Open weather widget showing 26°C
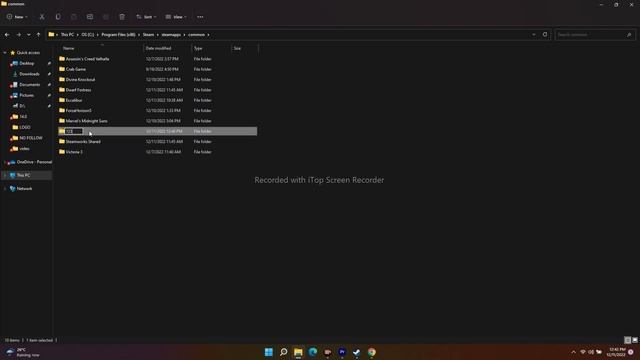 tap(22, 352)
